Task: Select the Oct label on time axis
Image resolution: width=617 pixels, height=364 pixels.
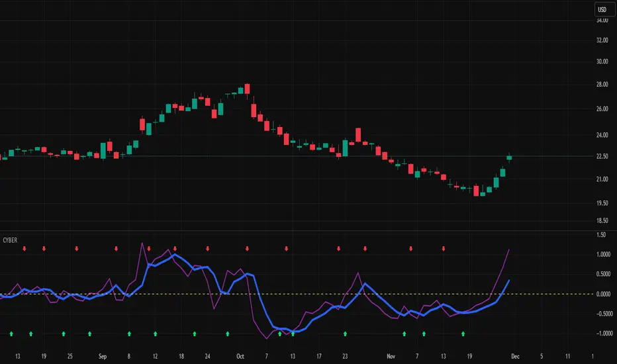Action: pos(240,355)
